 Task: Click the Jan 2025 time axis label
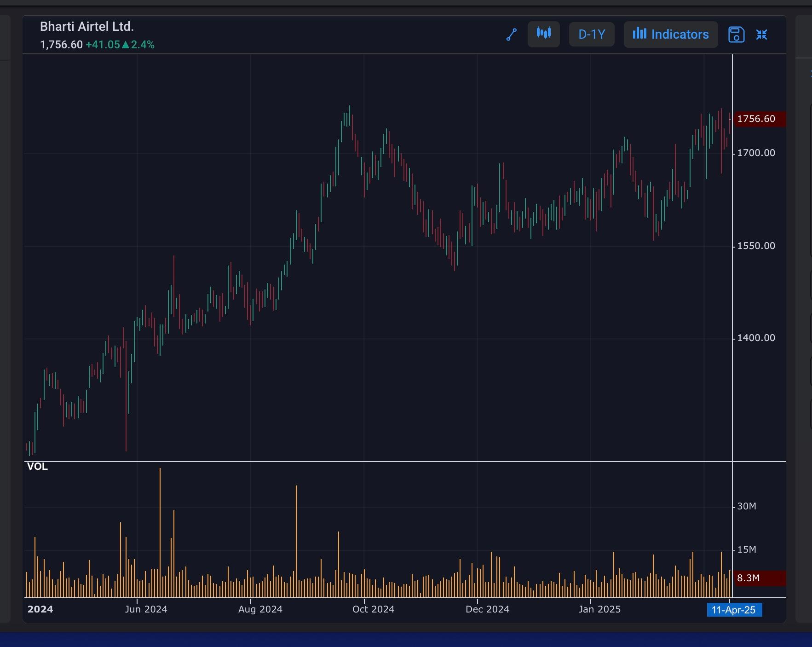pyautogui.click(x=599, y=609)
